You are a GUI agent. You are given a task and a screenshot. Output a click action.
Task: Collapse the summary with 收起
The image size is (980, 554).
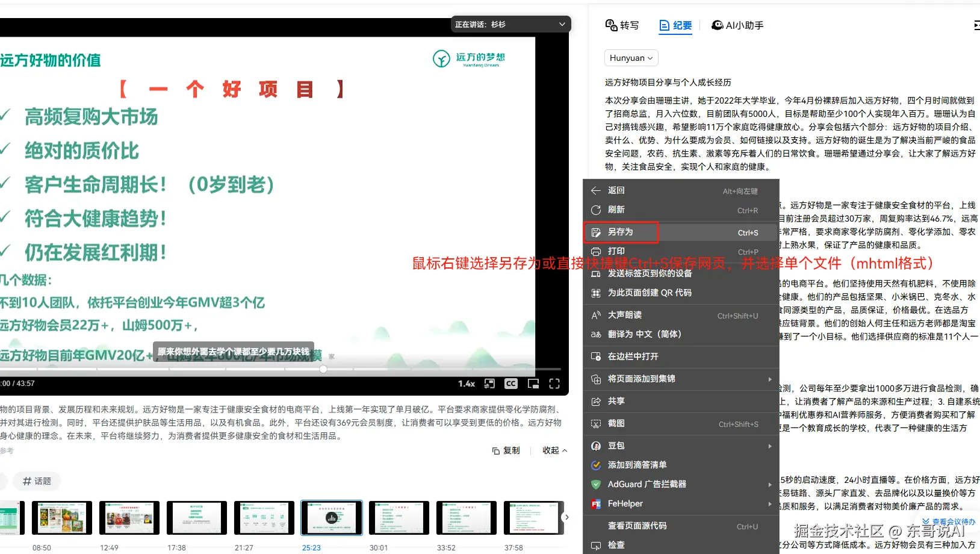(554, 450)
